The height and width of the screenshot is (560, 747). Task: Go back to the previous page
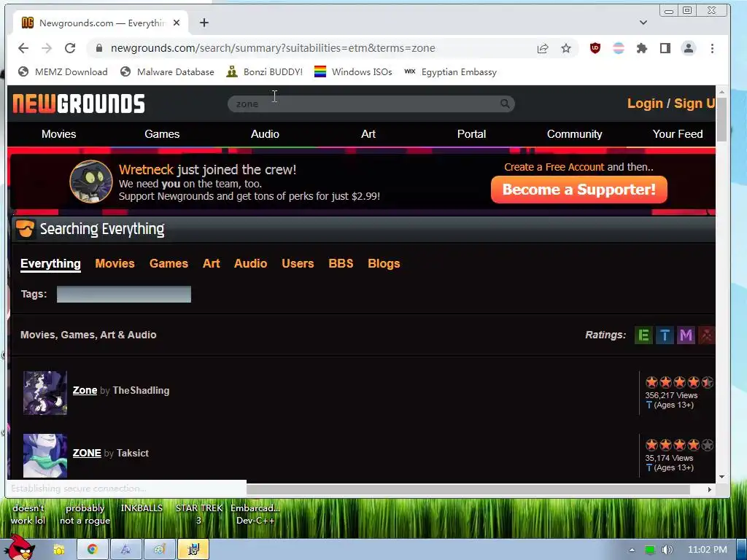click(x=23, y=48)
